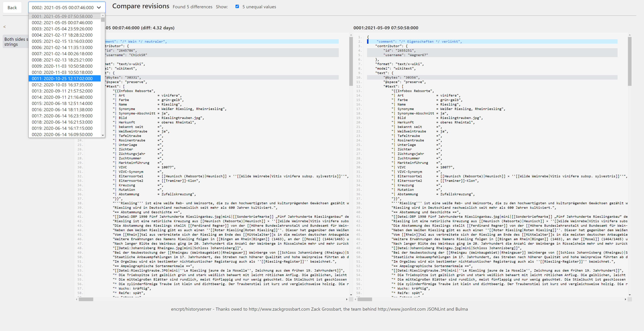This screenshot has height=331, width=644.
Task: Click left pane vertical scrollbar thumb
Action: coord(351,61)
